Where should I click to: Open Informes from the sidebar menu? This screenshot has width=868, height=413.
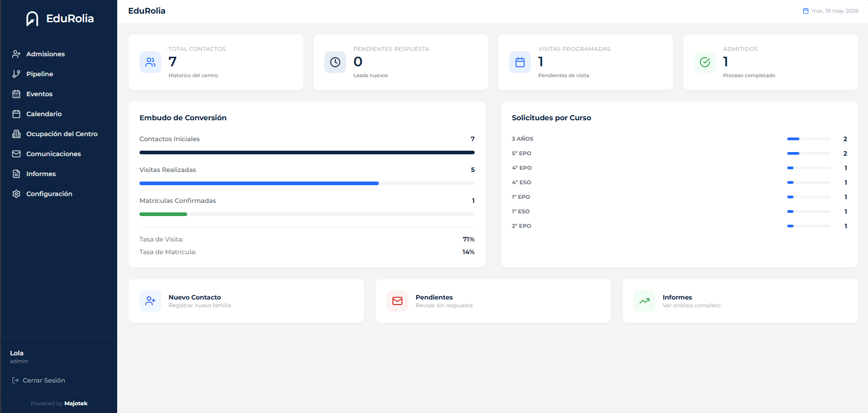59,174
